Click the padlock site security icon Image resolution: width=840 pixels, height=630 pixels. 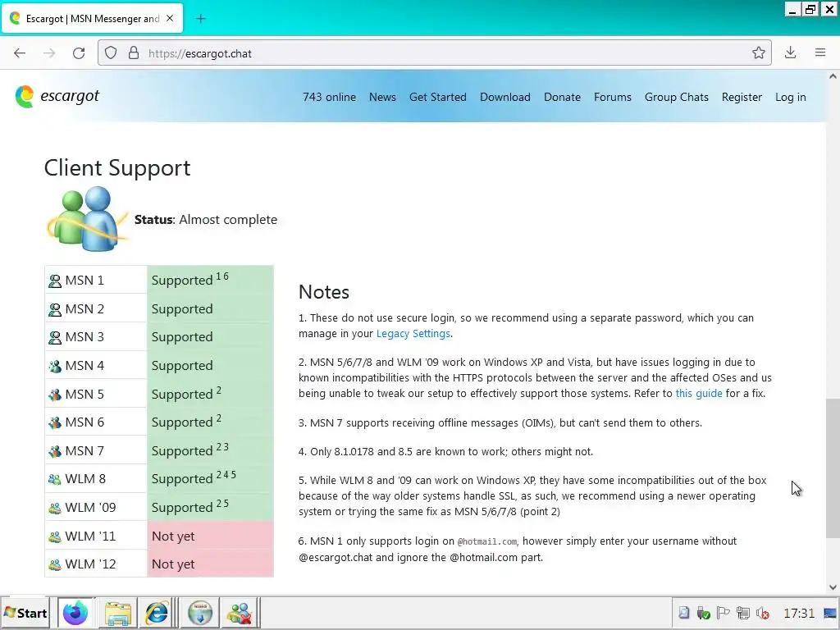[x=134, y=53]
